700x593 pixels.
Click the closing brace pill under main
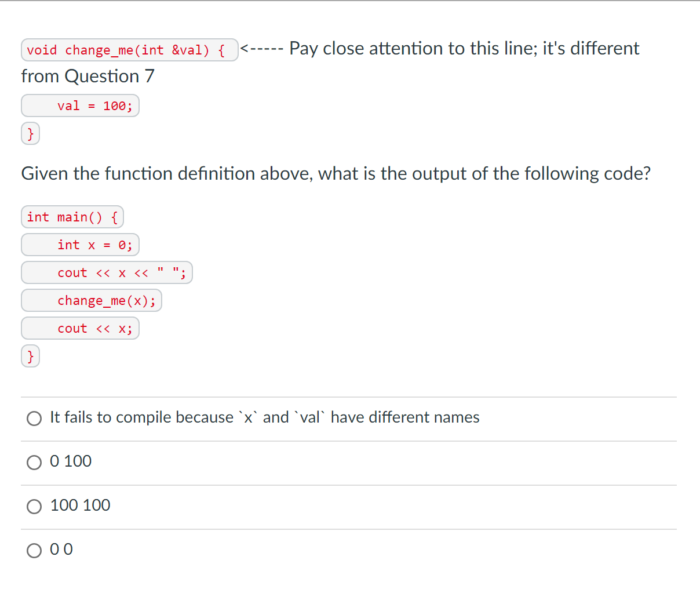30,356
